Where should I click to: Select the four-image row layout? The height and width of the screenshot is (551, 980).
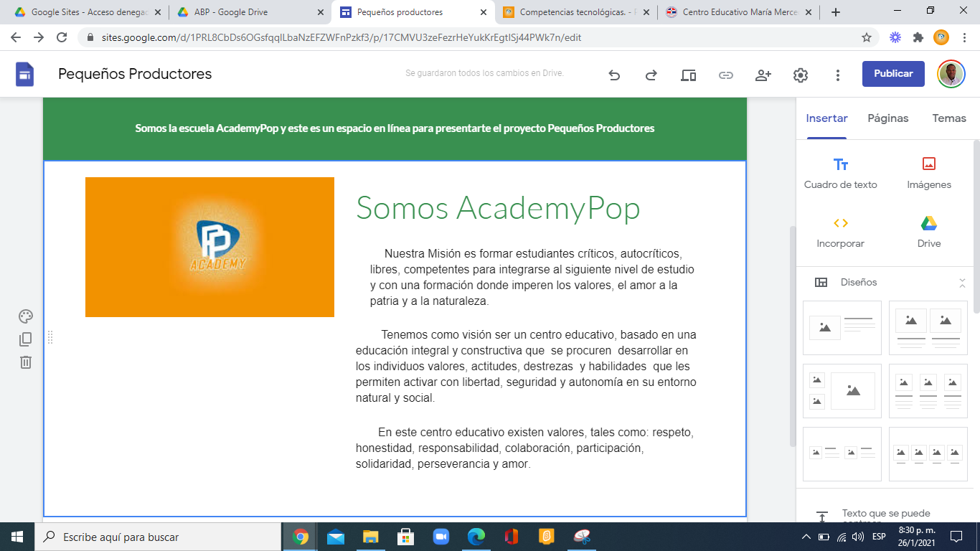point(928,454)
